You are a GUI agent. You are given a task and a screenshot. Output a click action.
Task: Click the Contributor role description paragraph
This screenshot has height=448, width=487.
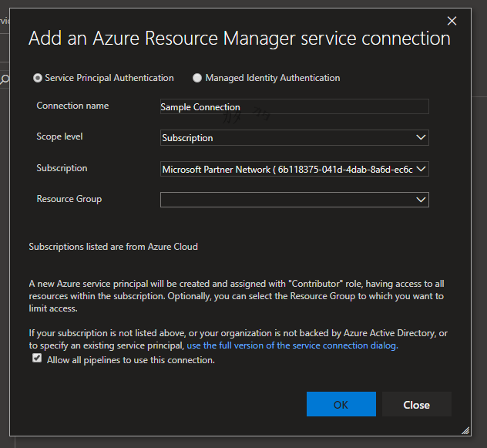coord(237,296)
